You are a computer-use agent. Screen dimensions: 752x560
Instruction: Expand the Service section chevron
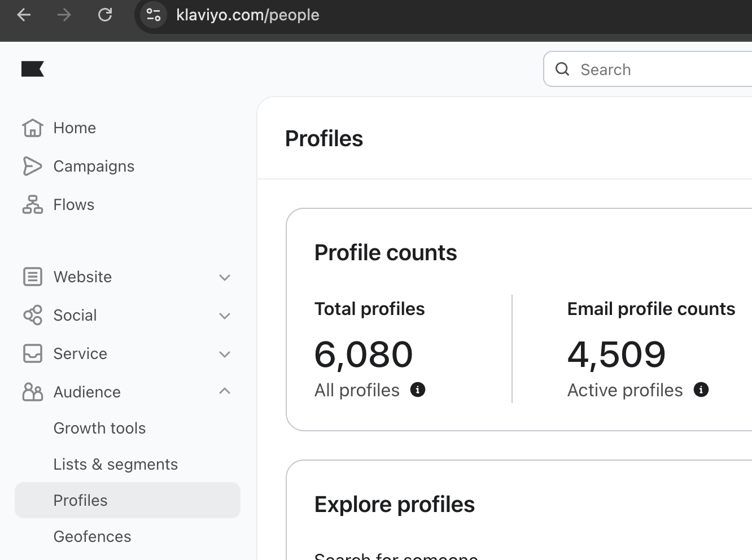(x=225, y=354)
